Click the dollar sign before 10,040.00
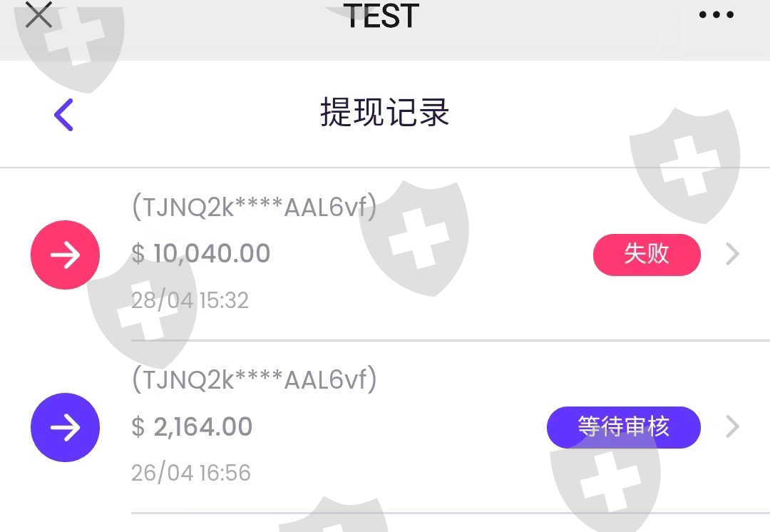This screenshot has width=770, height=532. [138, 253]
